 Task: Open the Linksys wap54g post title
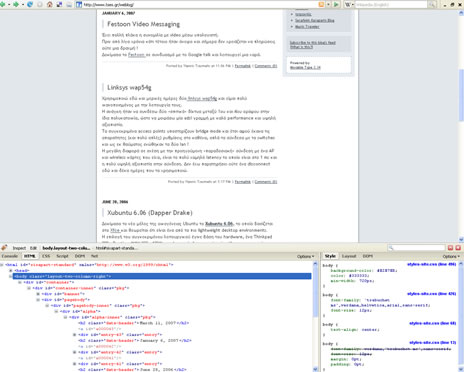click(129, 87)
